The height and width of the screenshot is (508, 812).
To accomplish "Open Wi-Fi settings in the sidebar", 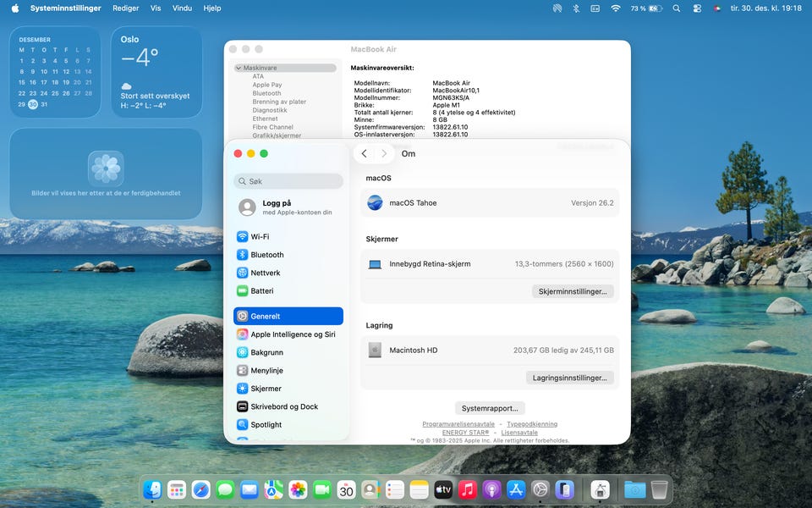I will 260,237.
